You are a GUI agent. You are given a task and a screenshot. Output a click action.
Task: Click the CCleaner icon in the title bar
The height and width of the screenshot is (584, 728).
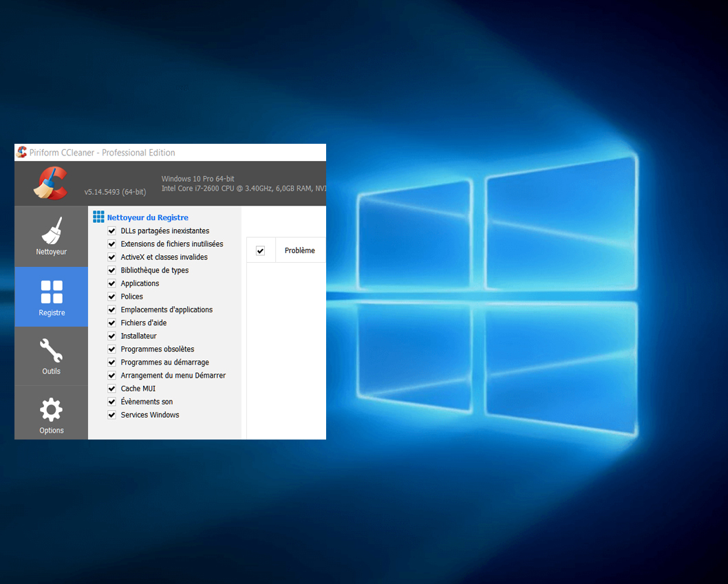click(22, 152)
